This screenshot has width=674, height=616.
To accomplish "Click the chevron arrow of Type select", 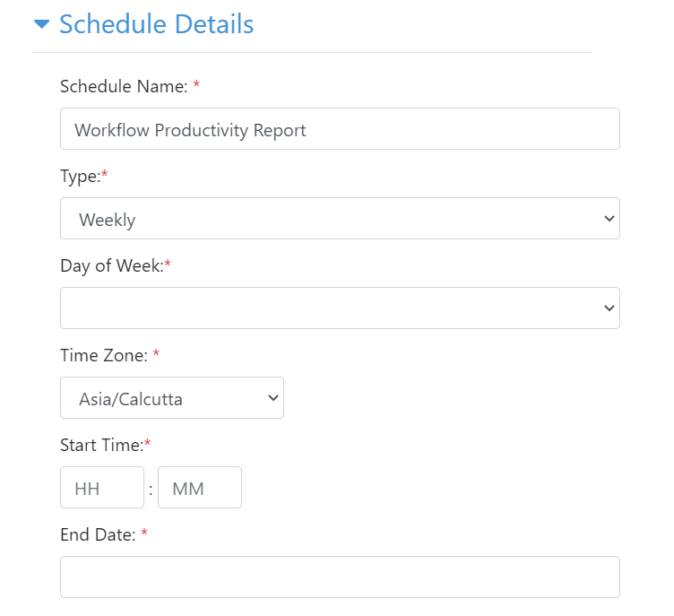I will (x=609, y=219).
